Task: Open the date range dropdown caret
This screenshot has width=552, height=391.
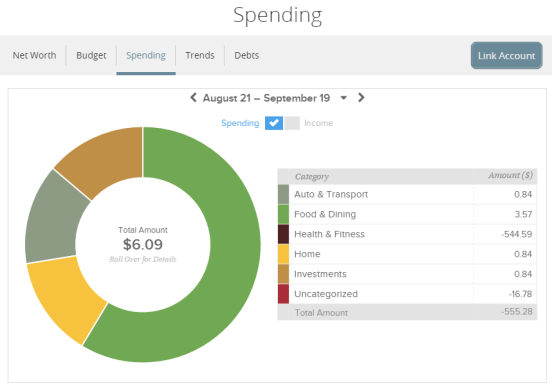Action: click(344, 98)
